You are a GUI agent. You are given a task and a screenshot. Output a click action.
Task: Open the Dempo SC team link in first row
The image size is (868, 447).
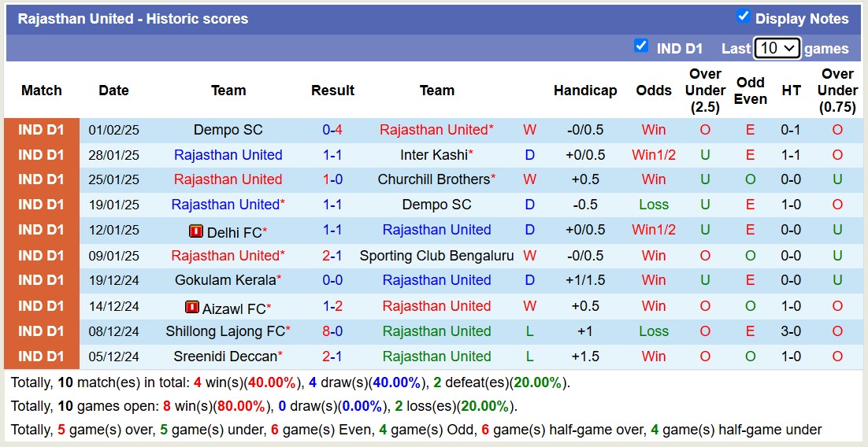(x=228, y=130)
